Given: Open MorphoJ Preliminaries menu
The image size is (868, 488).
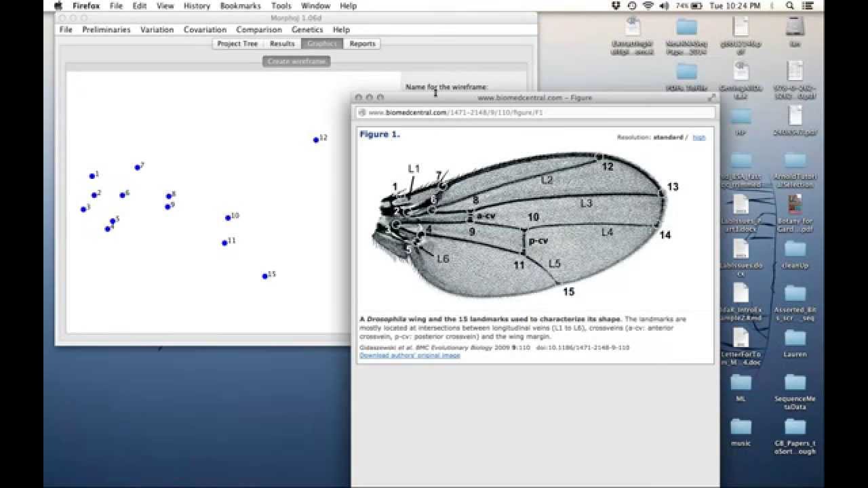Looking at the screenshot, I should point(106,30).
